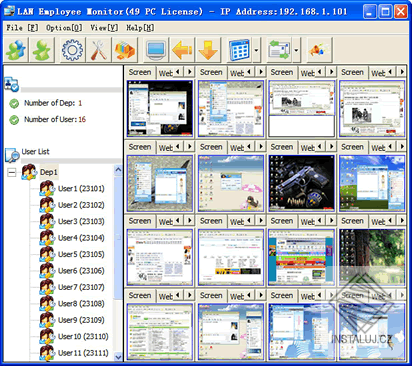Click the user icon beside User3 (23103)
The width and height of the screenshot is (412, 366).
tap(47, 221)
